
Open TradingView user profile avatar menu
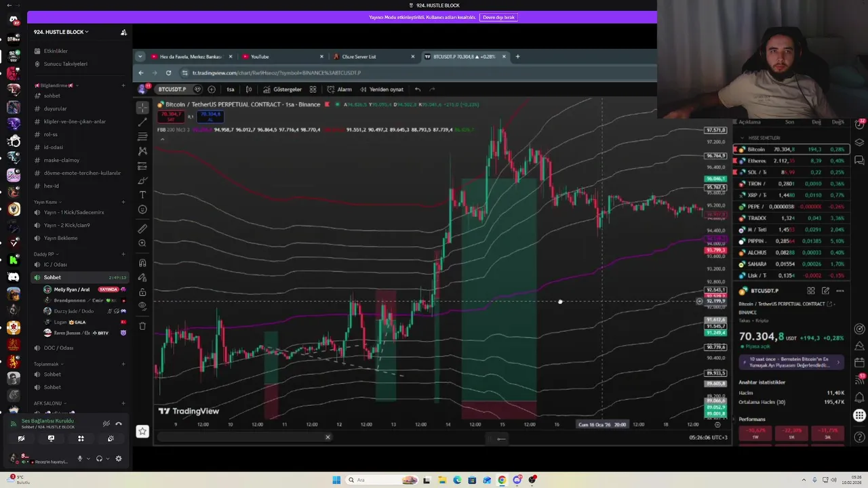click(142, 89)
